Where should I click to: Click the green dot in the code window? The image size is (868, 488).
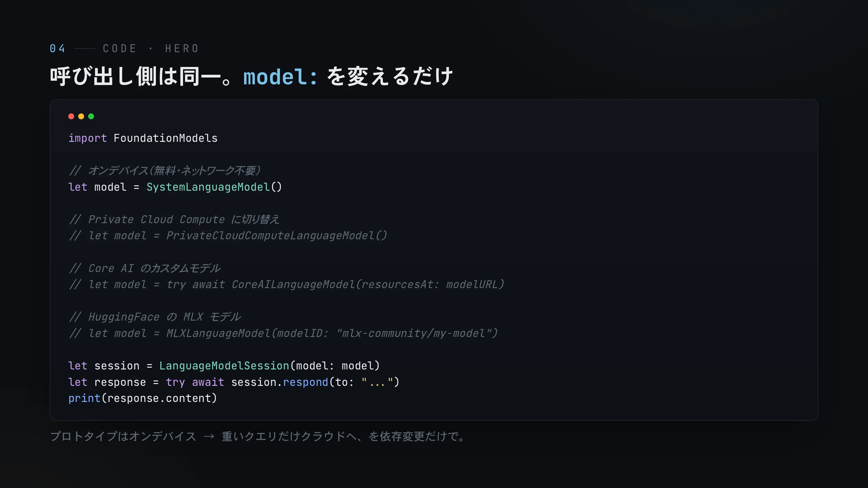pos(91,116)
